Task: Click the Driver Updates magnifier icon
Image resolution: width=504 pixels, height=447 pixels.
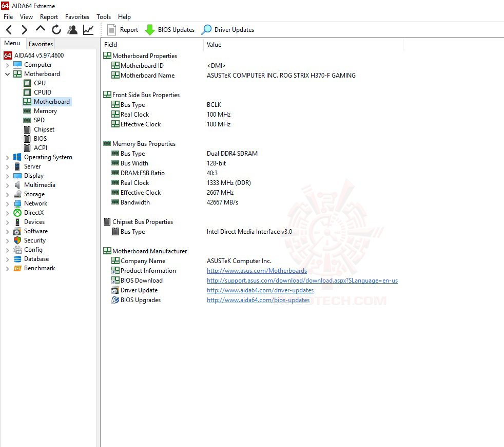Action: point(206,30)
